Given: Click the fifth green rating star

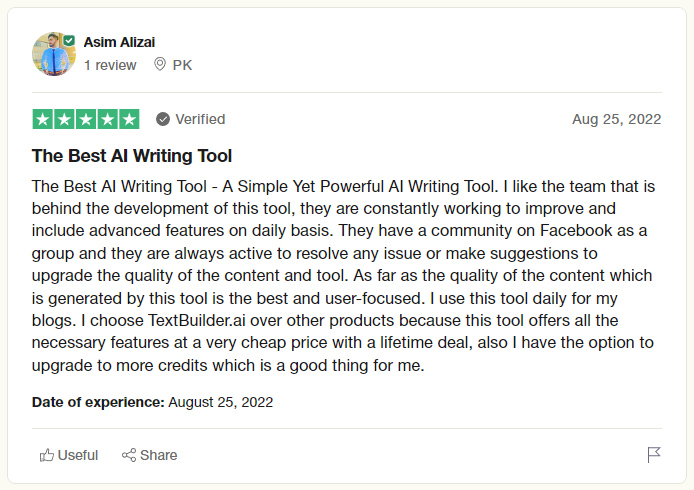Looking at the screenshot, I should 129,119.
